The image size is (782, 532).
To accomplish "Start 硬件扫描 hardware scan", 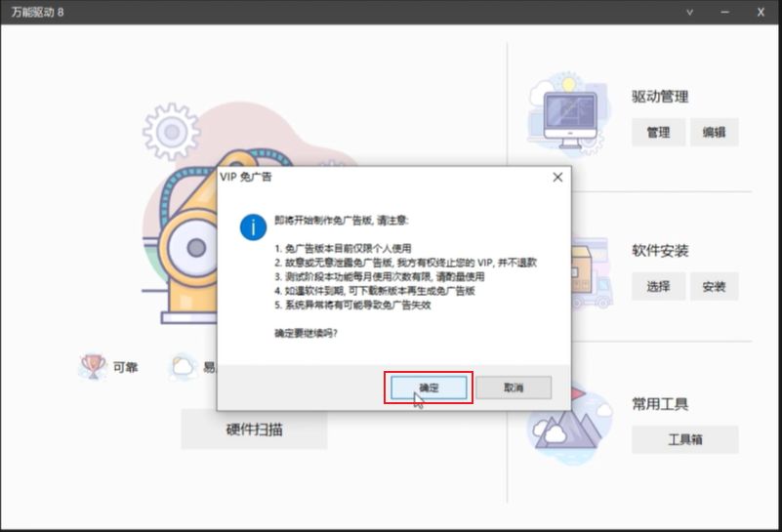I will coord(255,430).
